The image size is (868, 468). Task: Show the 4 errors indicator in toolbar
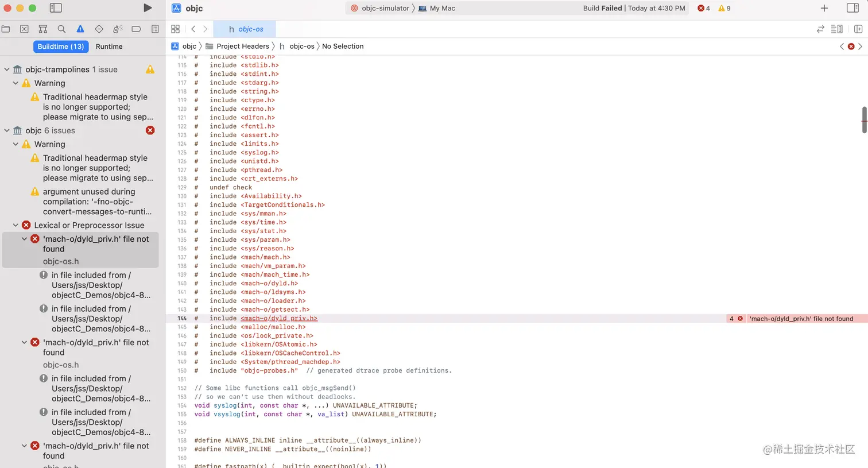tap(704, 8)
